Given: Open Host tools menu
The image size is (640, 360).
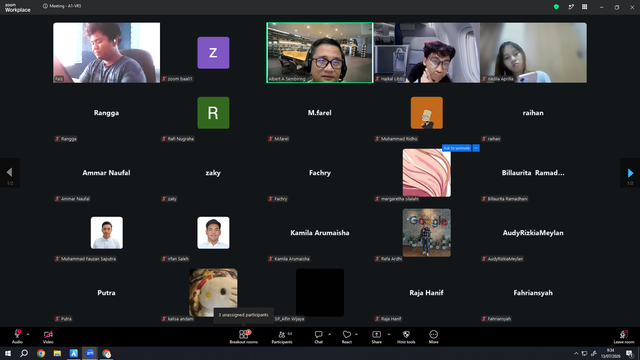Looking at the screenshot, I should [x=406, y=337].
